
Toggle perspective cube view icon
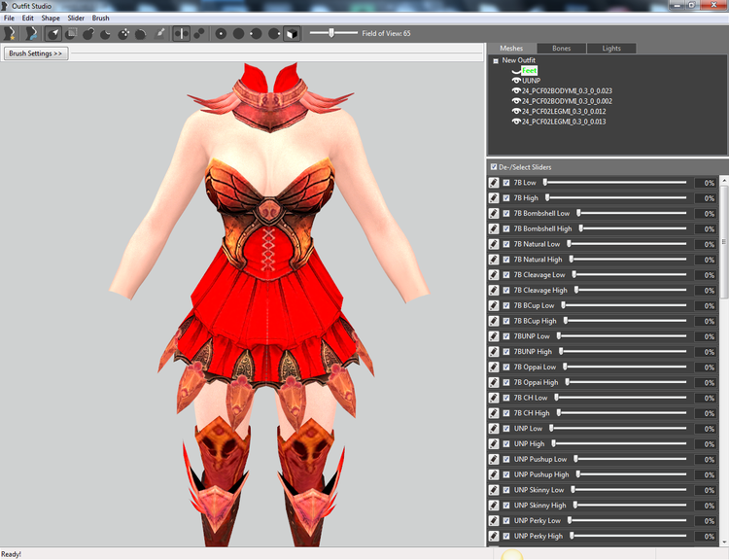(292, 33)
